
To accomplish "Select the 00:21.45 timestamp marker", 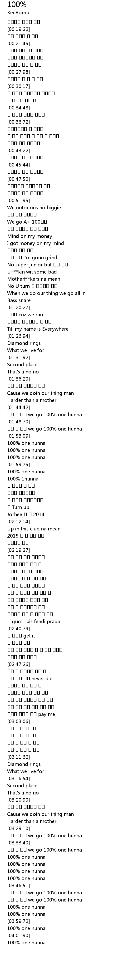I will tap(19, 43).
